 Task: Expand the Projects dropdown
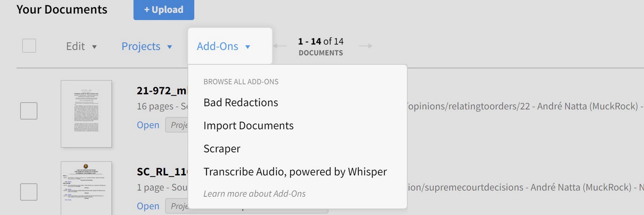[x=147, y=46]
